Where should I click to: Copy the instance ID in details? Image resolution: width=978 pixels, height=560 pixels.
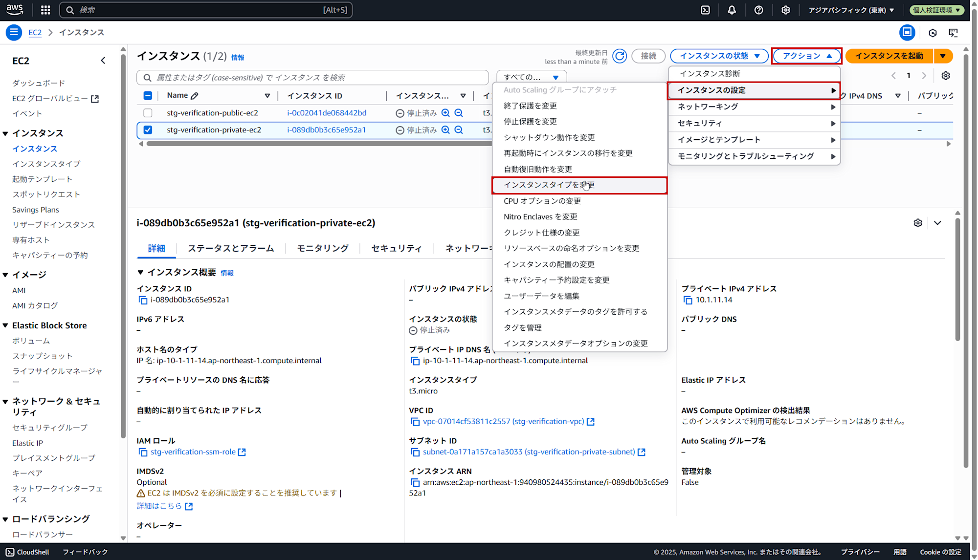pyautogui.click(x=143, y=300)
